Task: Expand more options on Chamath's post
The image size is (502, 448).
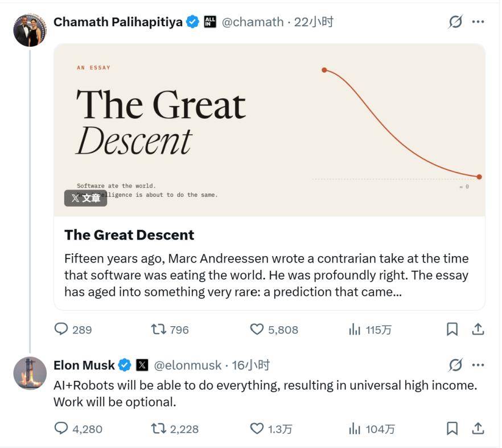Action: pos(478,22)
